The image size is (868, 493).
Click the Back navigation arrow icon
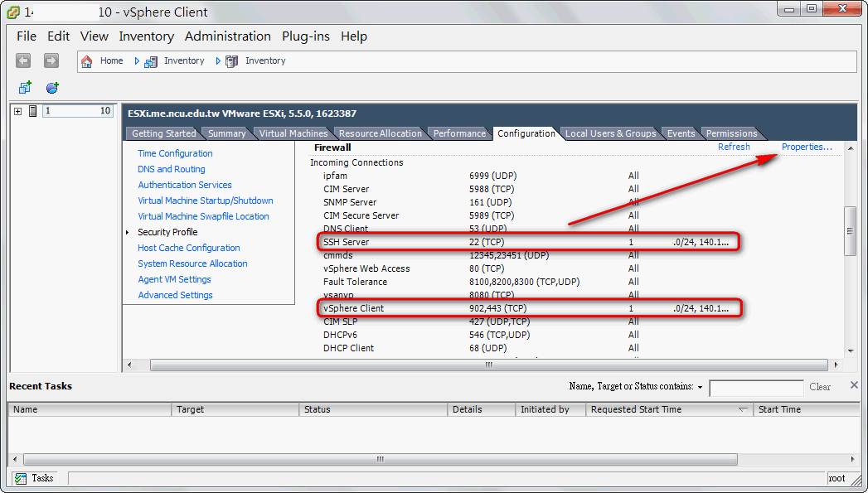click(23, 60)
